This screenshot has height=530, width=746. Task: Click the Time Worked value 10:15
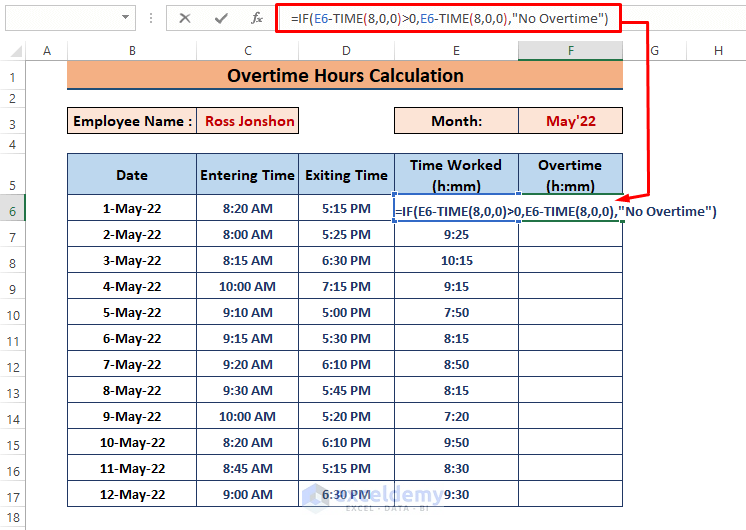click(x=456, y=261)
